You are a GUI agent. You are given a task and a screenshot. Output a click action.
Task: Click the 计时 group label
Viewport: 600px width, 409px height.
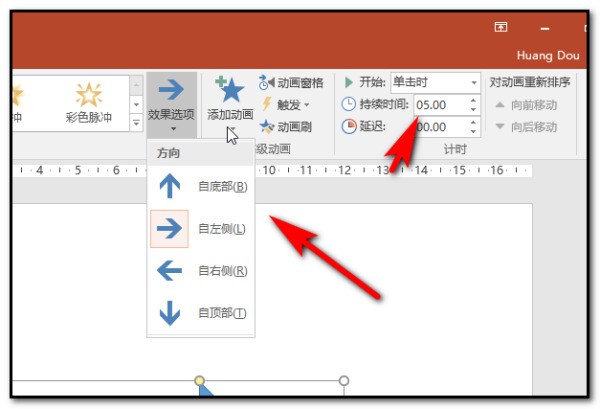coord(455,149)
